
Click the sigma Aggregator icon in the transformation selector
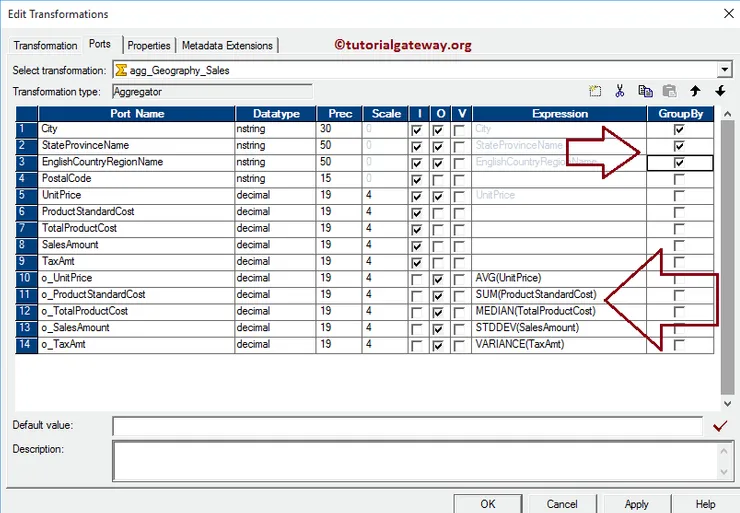122,70
